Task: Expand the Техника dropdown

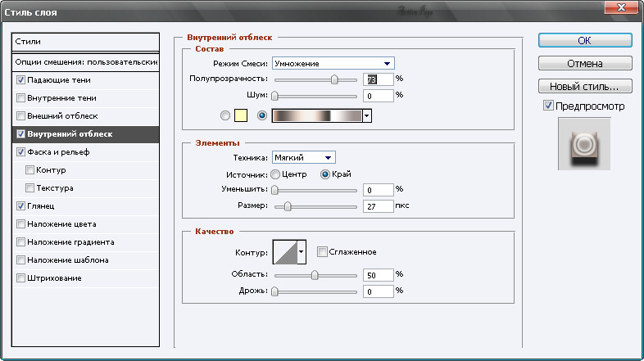Action: tap(304, 157)
